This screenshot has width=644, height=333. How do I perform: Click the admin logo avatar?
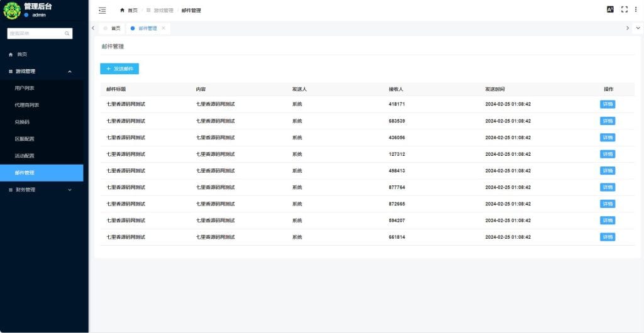click(x=12, y=10)
